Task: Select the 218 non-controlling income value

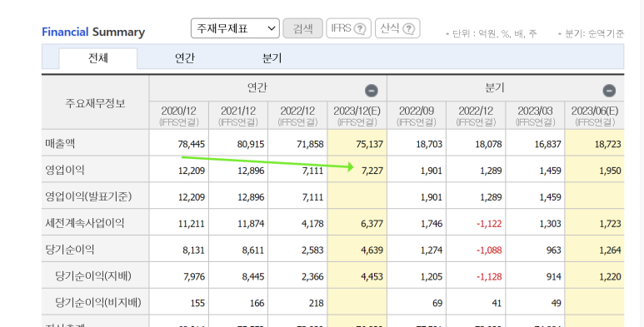Action: 317,303
